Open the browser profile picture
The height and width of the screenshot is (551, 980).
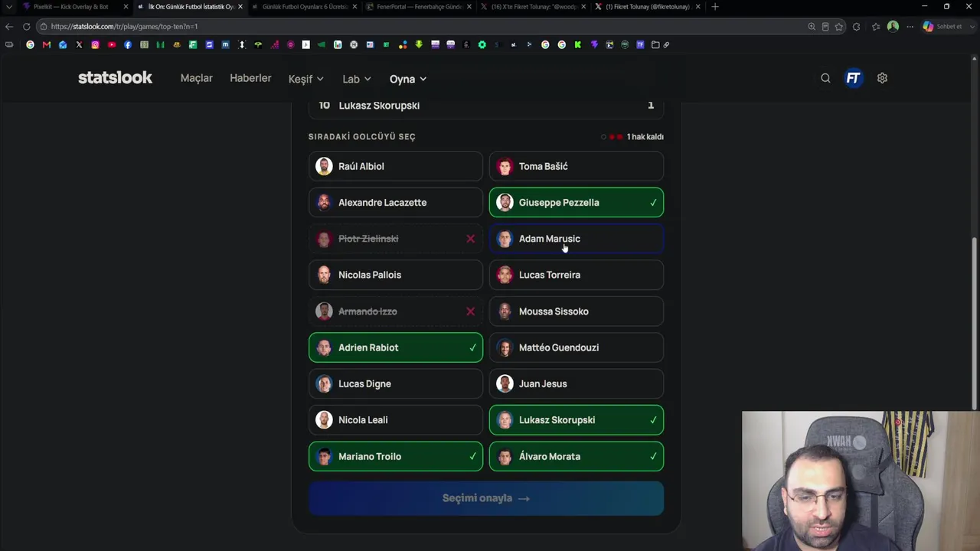(893, 26)
